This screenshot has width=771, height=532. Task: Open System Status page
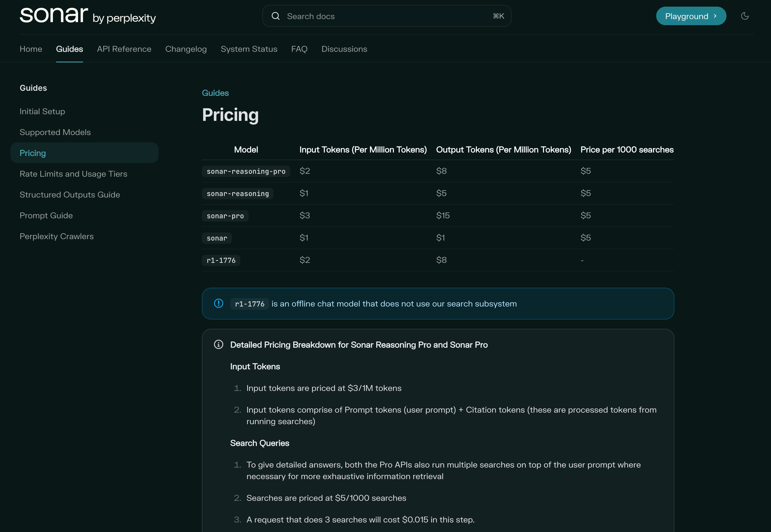249,49
